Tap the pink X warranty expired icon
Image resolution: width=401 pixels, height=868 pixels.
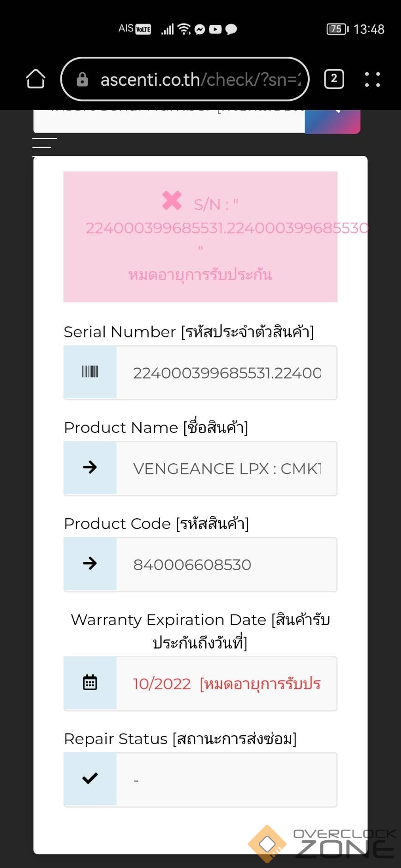click(172, 201)
